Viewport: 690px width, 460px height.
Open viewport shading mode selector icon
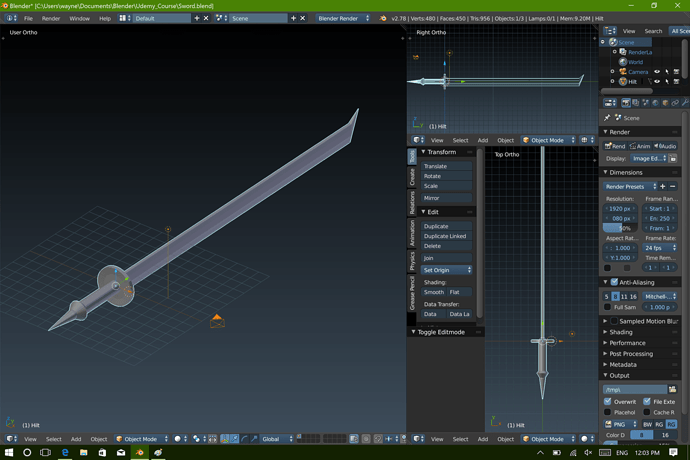point(180,439)
